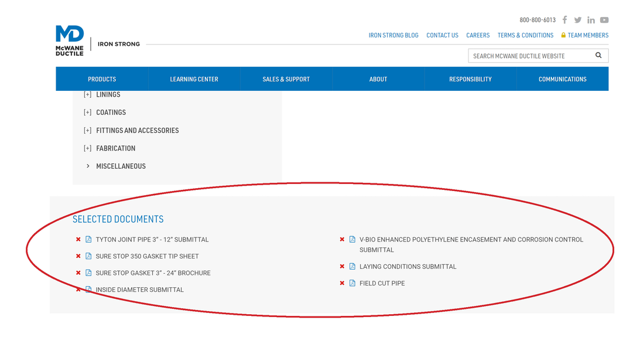Click PDF icon beside V-Bio Enhanced Polyethylene

[x=352, y=239]
